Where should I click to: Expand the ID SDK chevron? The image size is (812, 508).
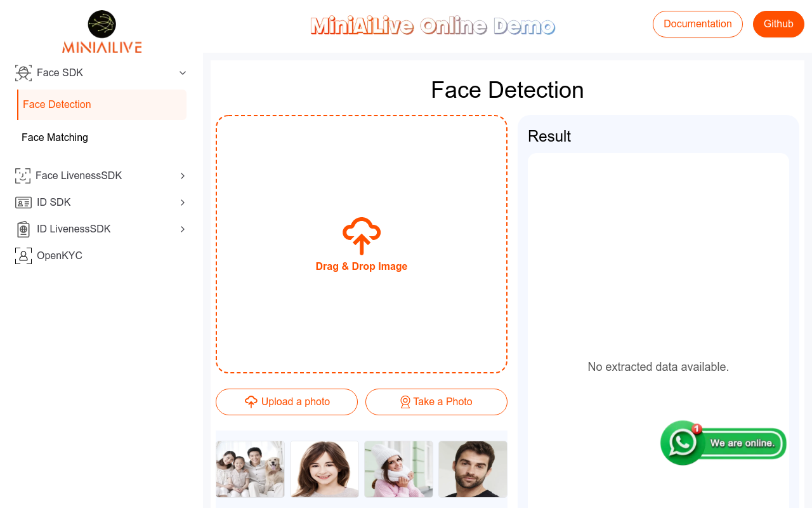pyautogui.click(x=183, y=203)
